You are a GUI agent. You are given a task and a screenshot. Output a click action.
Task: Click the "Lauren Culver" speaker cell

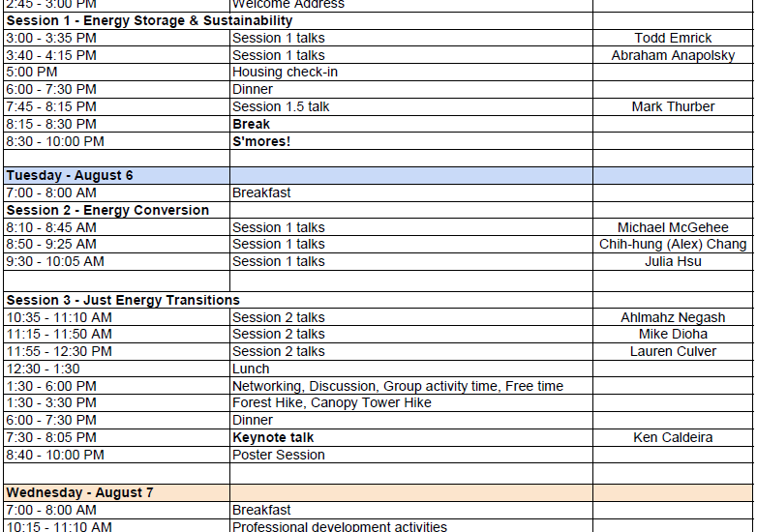673,351
